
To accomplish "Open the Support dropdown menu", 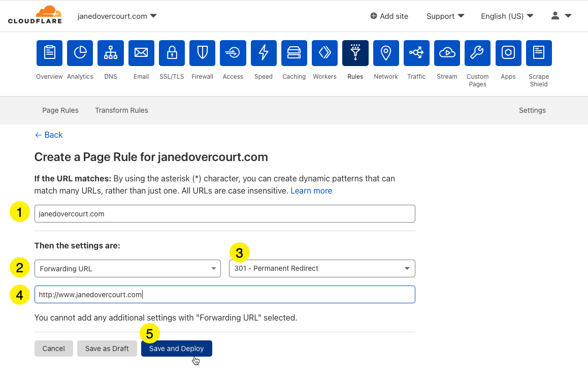I will click(445, 16).
